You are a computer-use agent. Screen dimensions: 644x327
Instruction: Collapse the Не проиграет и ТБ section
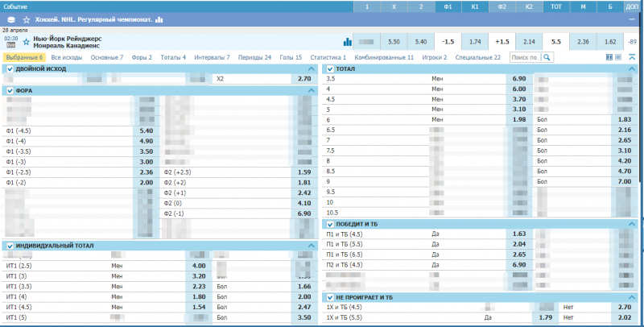[633, 297]
